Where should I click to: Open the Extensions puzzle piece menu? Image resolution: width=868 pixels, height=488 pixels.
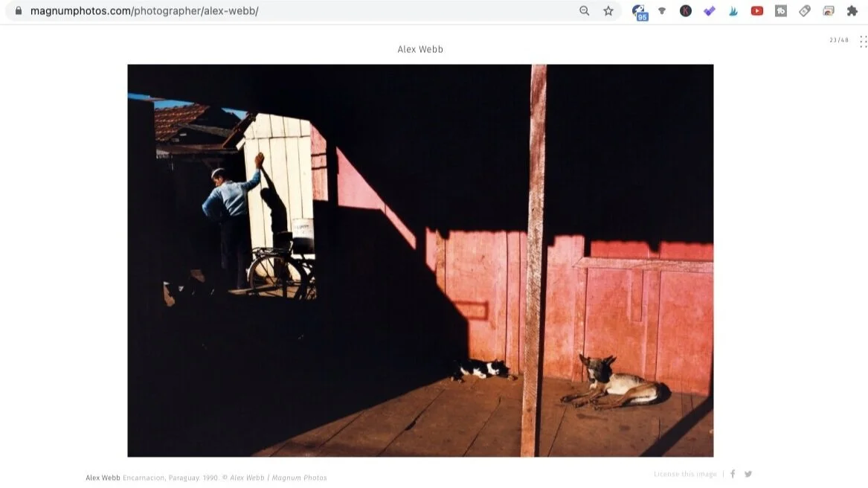[x=852, y=10]
